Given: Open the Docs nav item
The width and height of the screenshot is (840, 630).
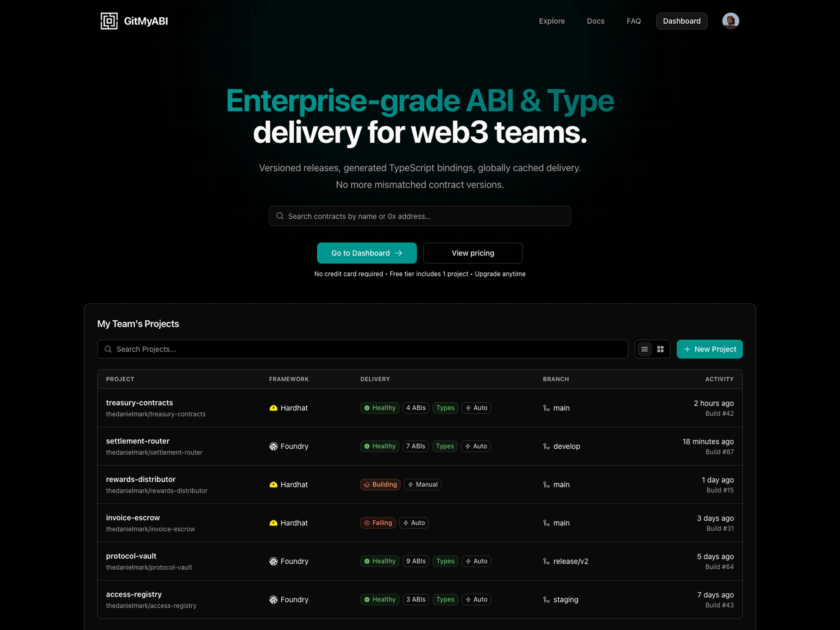Looking at the screenshot, I should [595, 21].
